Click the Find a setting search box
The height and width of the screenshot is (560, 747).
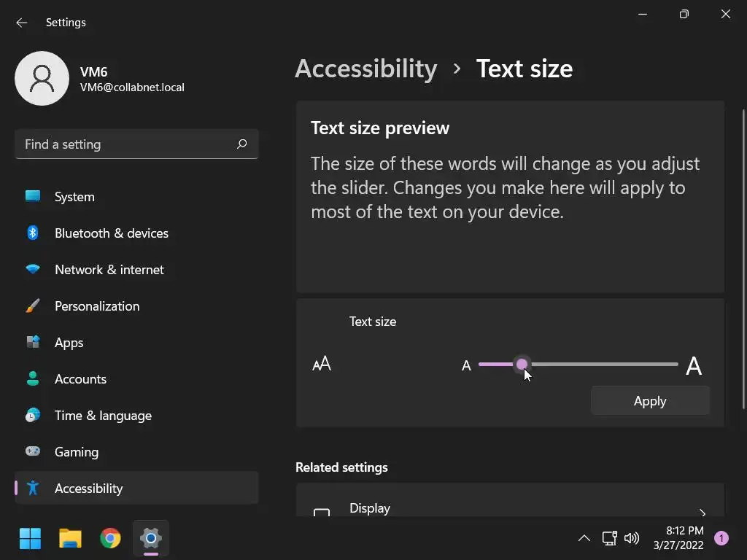[128, 144]
